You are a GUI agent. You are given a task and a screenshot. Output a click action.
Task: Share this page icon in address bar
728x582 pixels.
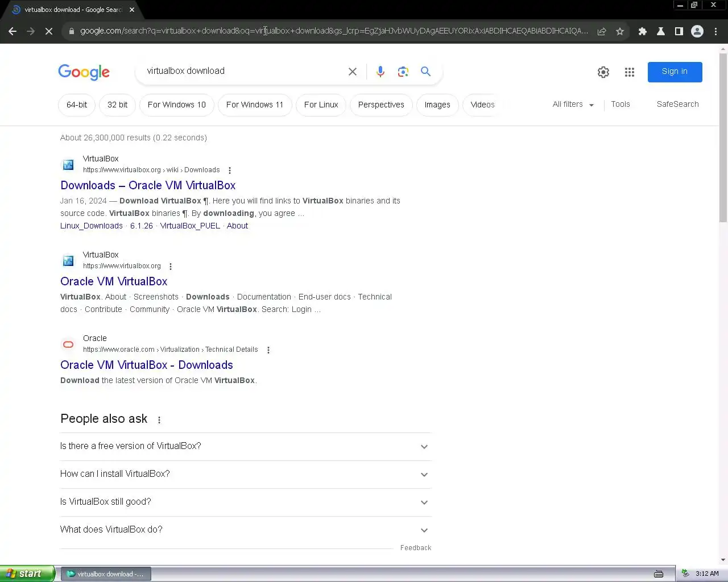click(x=602, y=31)
